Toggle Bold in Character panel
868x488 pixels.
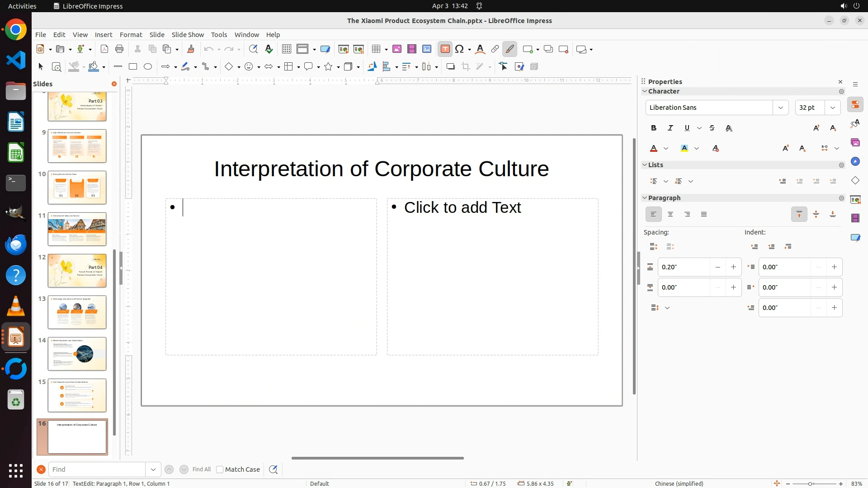tap(653, 128)
